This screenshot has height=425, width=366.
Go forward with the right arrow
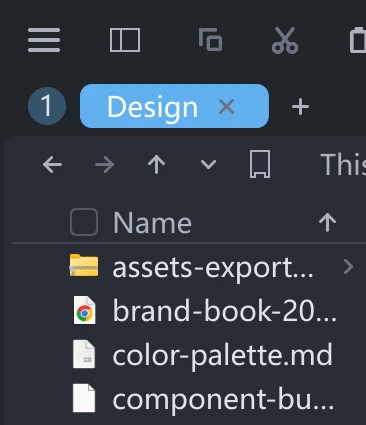(105, 165)
